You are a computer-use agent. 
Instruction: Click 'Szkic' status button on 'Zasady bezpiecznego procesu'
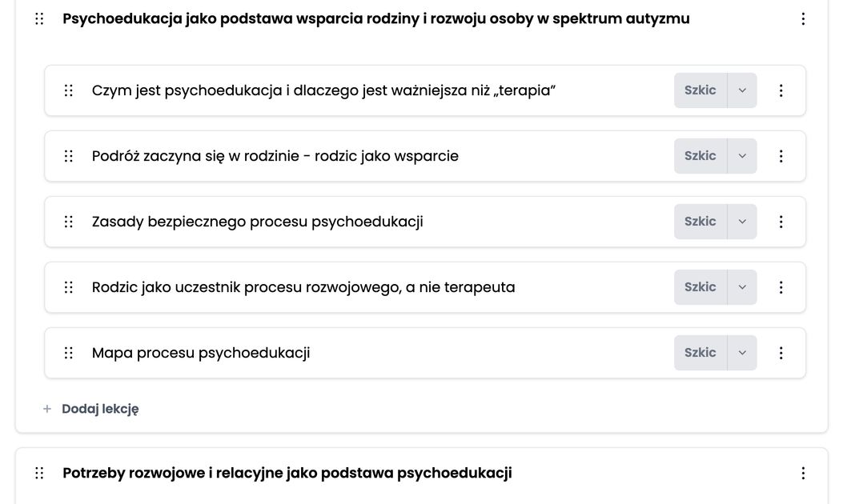click(700, 222)
